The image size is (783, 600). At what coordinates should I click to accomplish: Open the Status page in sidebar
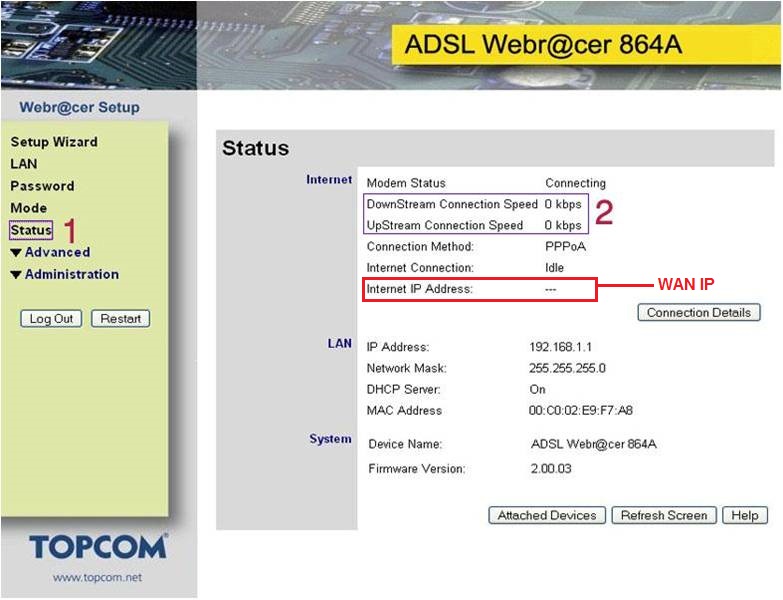tap(31, 230)
